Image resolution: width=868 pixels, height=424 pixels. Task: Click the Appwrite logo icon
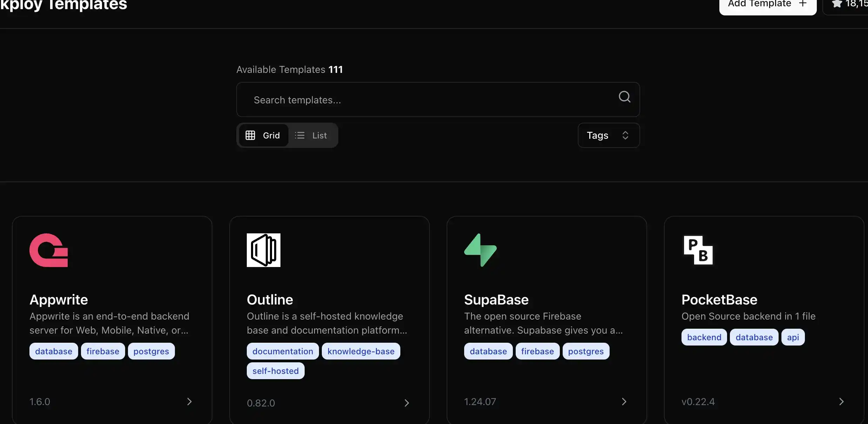[49, 250]
